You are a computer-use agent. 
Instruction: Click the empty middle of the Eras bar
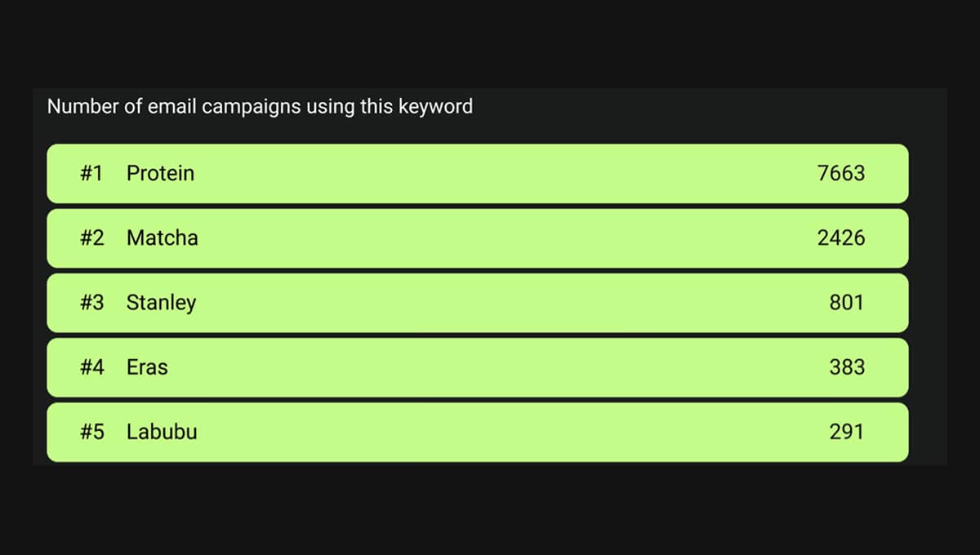coord(490,367)
